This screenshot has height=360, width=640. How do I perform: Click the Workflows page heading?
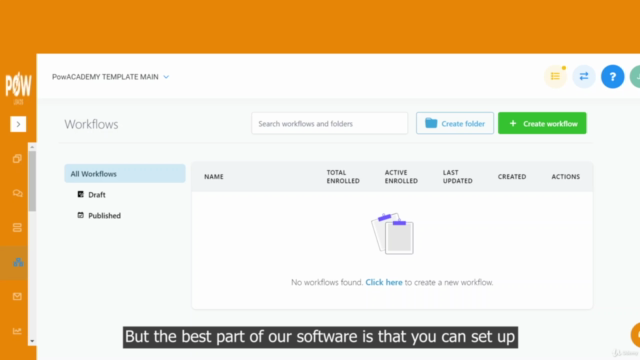[x=91, y=124]
